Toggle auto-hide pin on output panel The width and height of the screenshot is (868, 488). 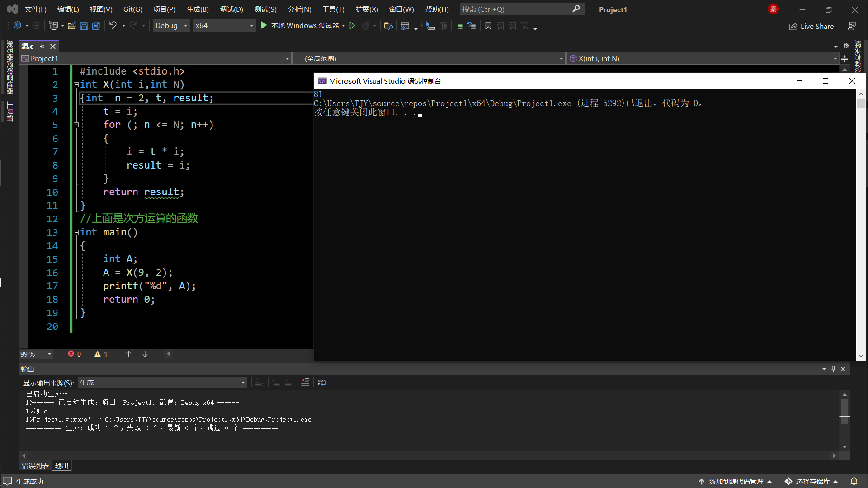(x=833, y=369)
